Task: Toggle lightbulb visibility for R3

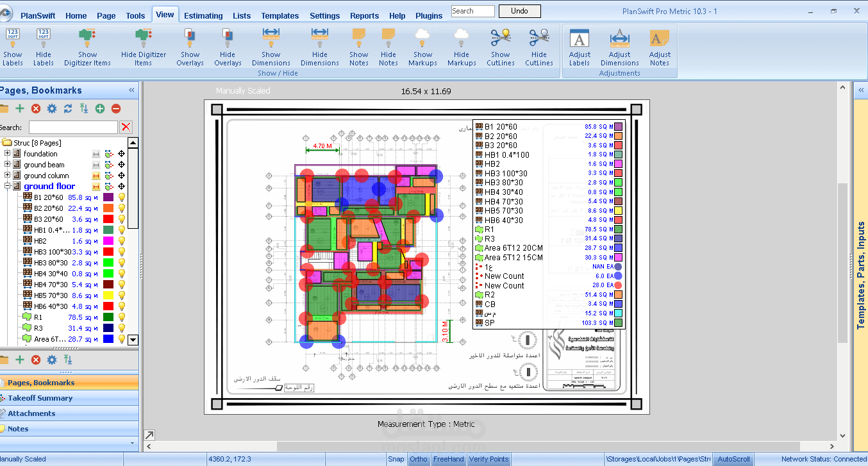Action: (121, 328)
